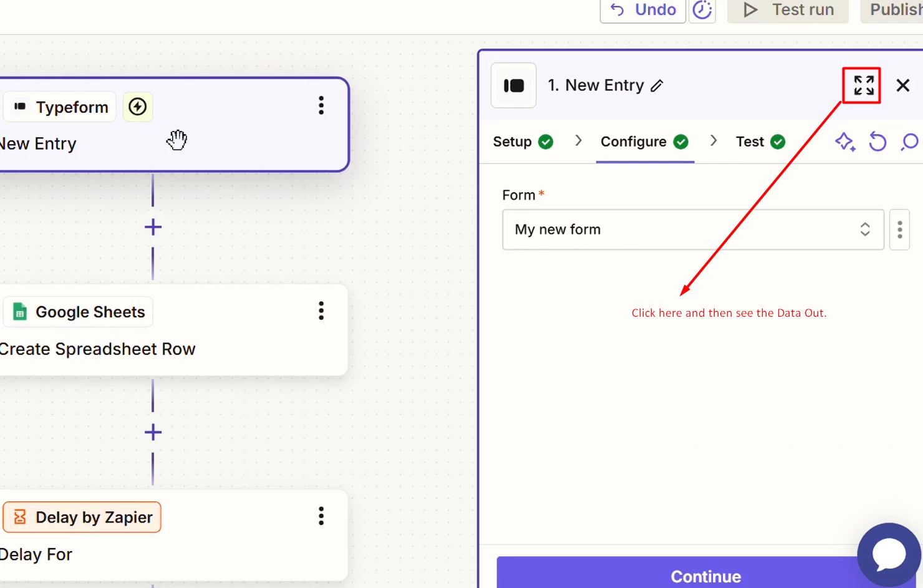Open Google Sheets step three-dot menu
The image size is (923, 588).
pyautogui.click(x=321, y=311)
